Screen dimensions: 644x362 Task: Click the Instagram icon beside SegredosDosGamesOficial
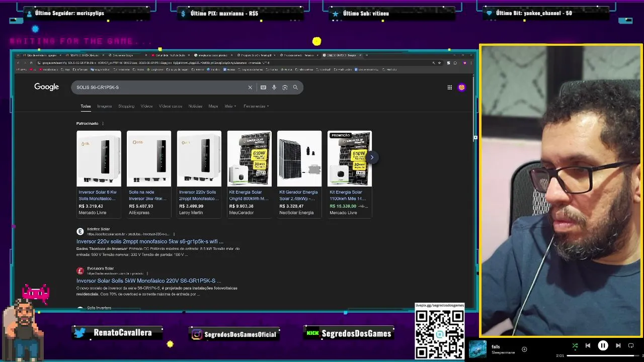[x=197, y=334]
